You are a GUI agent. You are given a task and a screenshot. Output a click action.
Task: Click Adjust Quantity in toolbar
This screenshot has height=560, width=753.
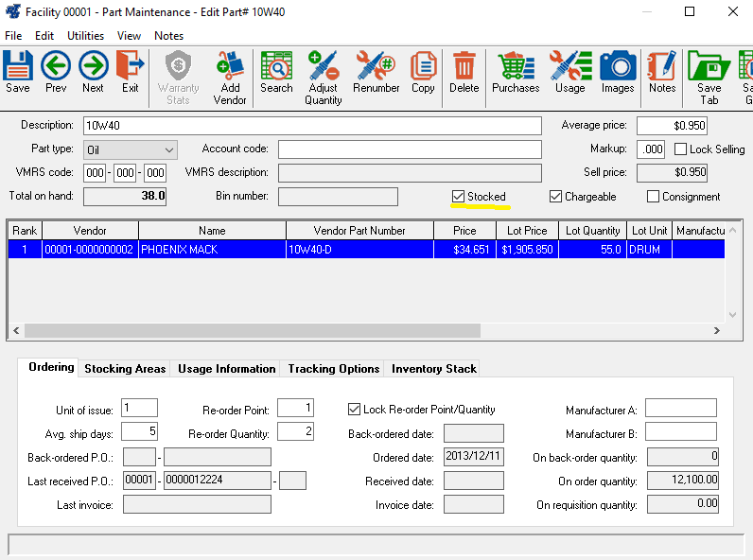point(324,76)
